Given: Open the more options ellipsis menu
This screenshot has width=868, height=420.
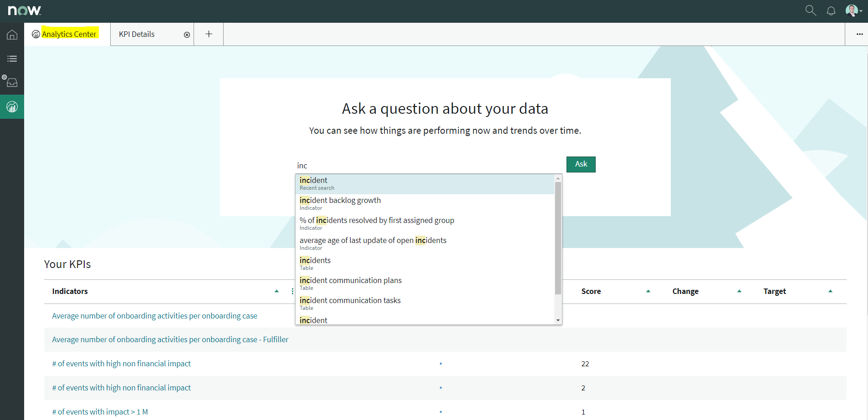Looking at the screenshot, I should coord(859,34).
